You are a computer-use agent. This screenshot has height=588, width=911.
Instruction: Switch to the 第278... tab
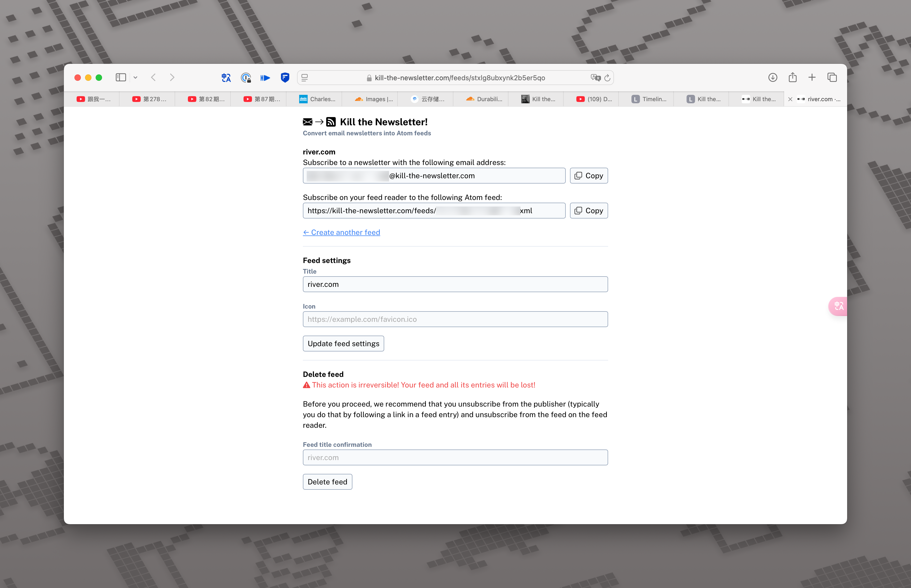click(x=147, y=99)
